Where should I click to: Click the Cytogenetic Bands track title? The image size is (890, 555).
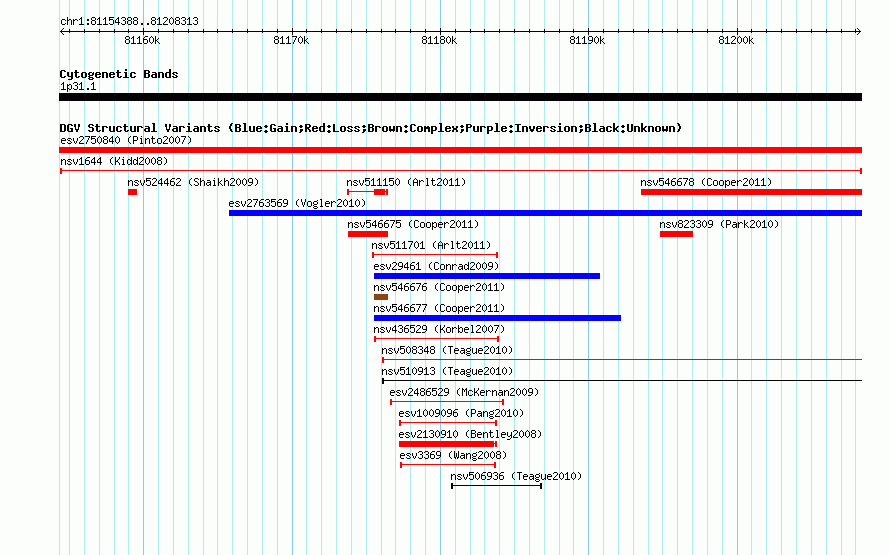[x=119, y=74]
